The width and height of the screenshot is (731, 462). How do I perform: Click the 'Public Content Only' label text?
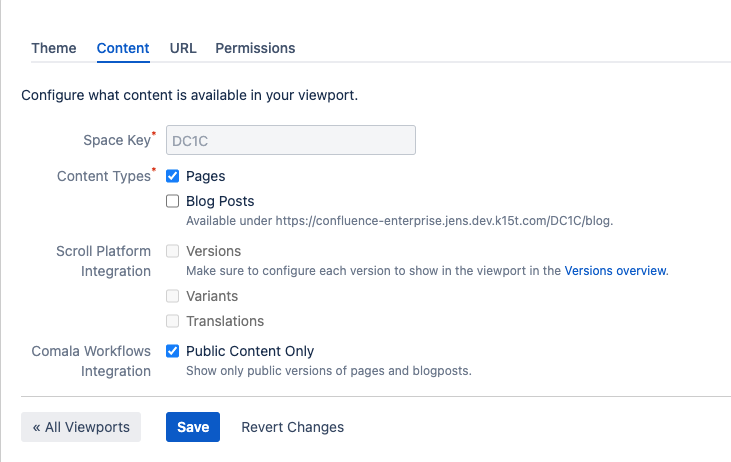point(250,351)
